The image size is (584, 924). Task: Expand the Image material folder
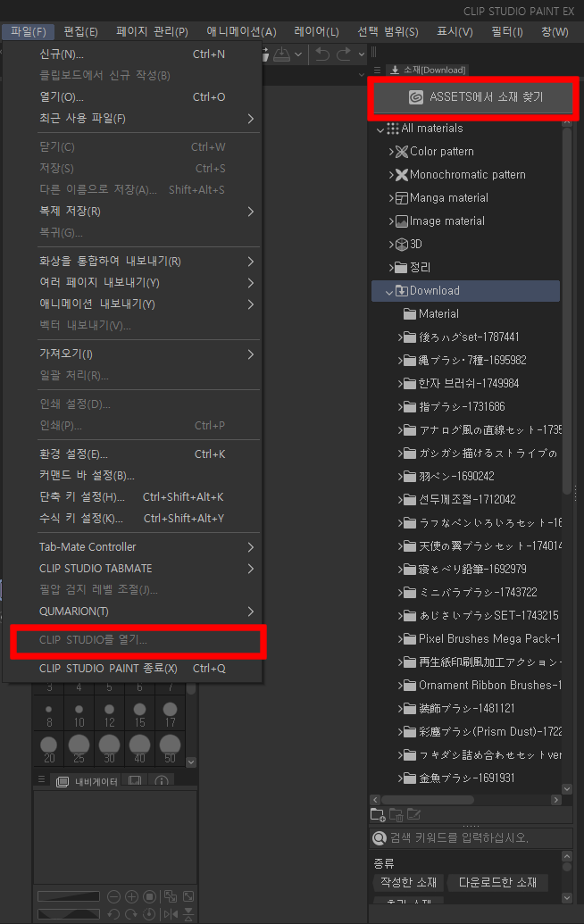391,221
